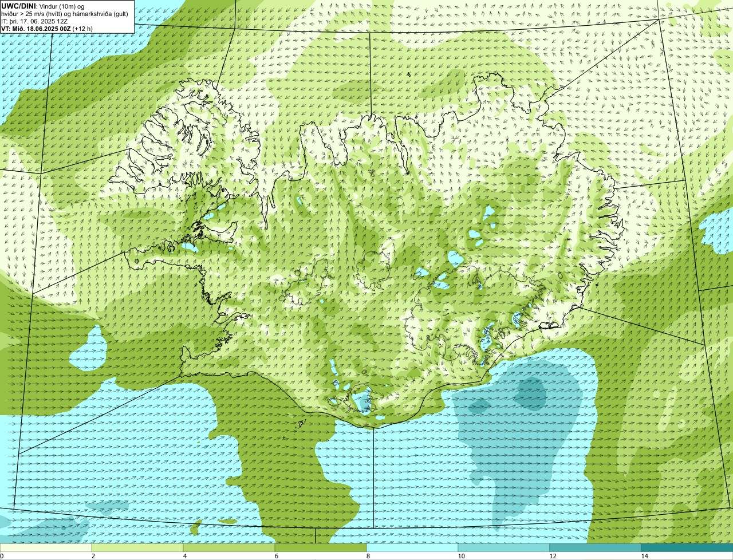Viewport: 733px width, 560px height.
Task: Choose the dark teal above-14 m/s swatch
Action: point(687,547)
